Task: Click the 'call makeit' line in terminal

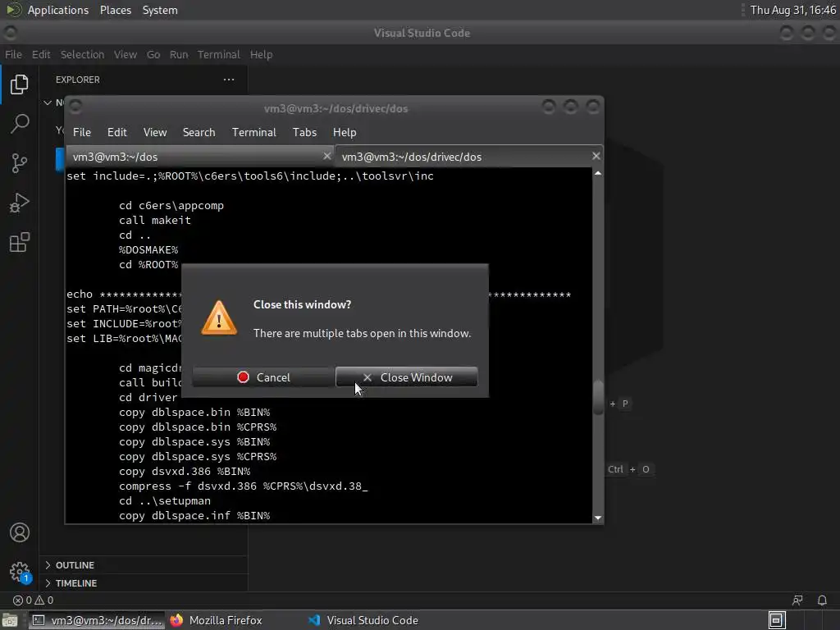Action: pyautogui.click(x=155, y=220)
